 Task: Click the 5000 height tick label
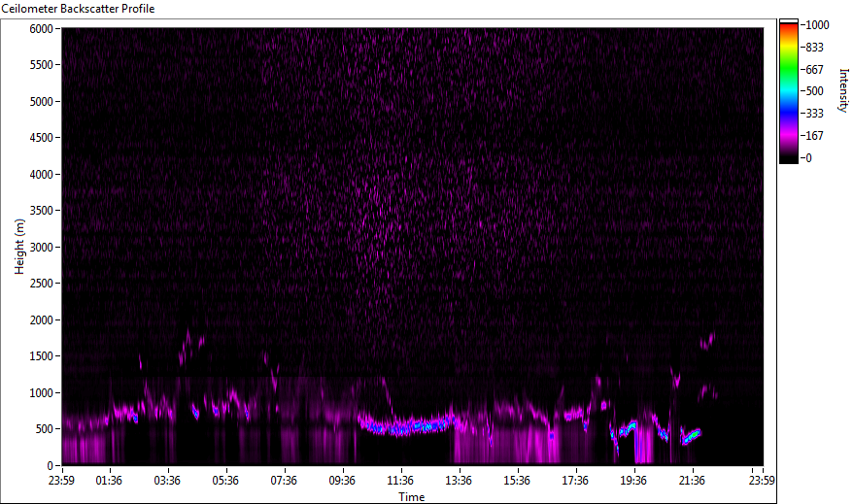(x=42, y=102)
